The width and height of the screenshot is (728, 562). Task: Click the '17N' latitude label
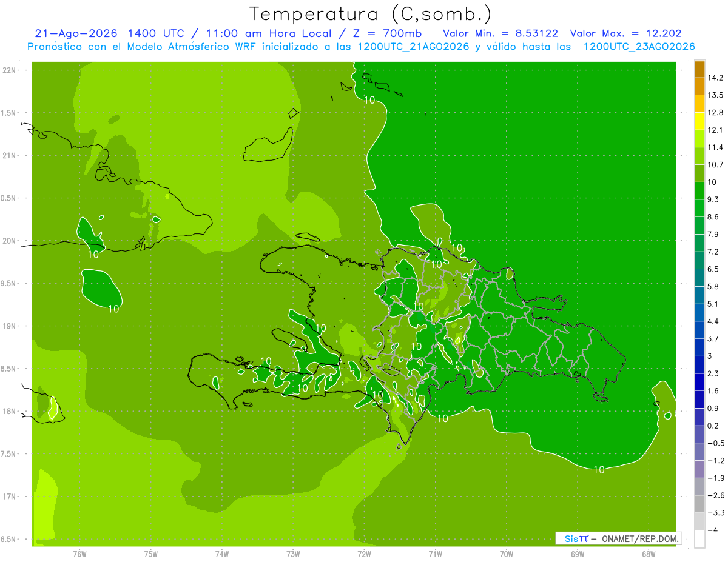pyautogui.click(x=10, y=497)
